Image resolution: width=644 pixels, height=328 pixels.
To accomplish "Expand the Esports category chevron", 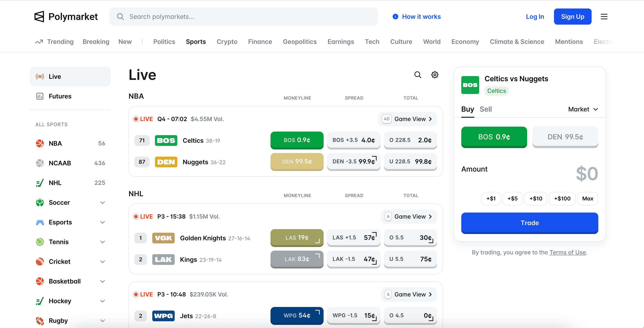I will click(102, 222).
